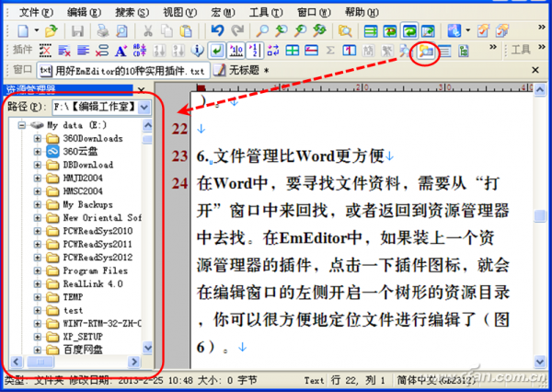Open the 搜索(S) menu
Image resolution: width=552 pixels, height=392 pixels.
(132, 12)
